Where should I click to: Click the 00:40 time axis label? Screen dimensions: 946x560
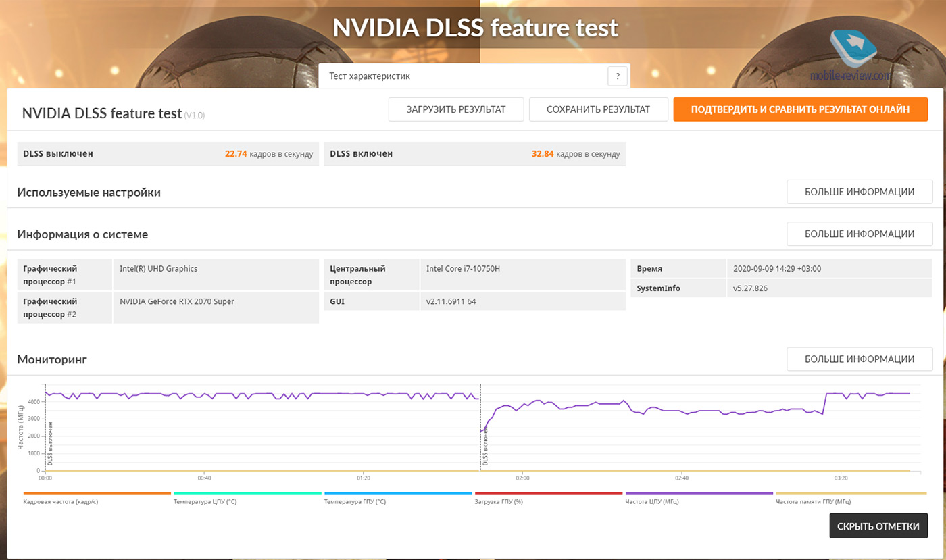point(205,478)
